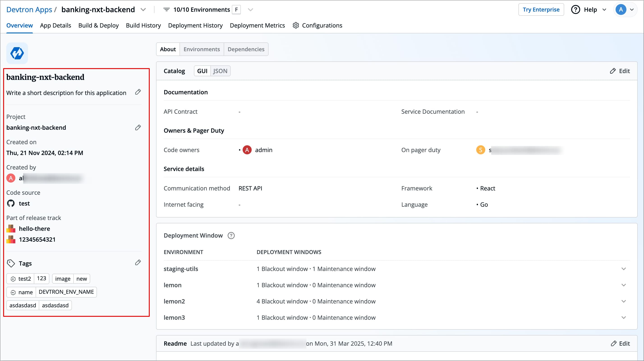Expand the lemon2 deployment window row
The width and height of the screenshot is (644, 361).
(624, 301)
